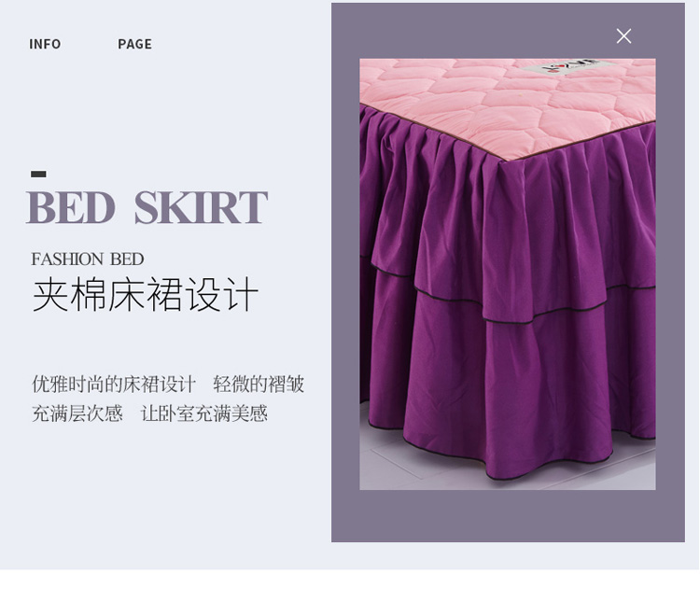Click the 轻微的褶皱 text
Image resolution: width=700 pixels, height=602 pixels.
click(x=259, y=384)
